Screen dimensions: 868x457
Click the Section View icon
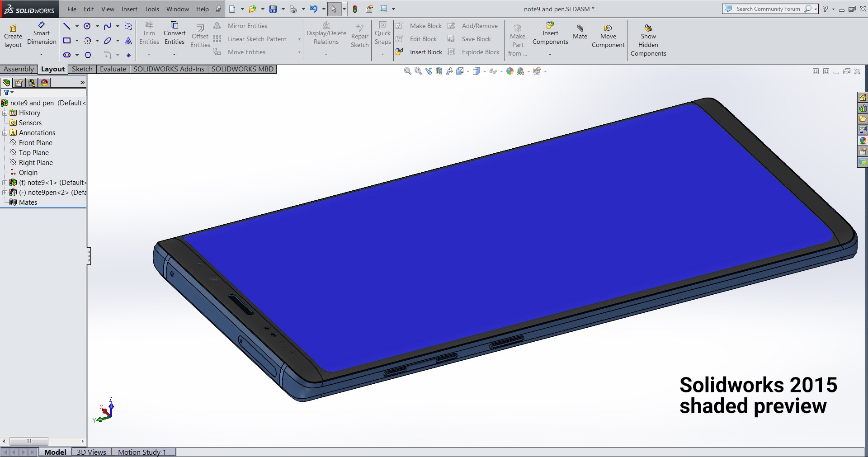coord(439,71)
